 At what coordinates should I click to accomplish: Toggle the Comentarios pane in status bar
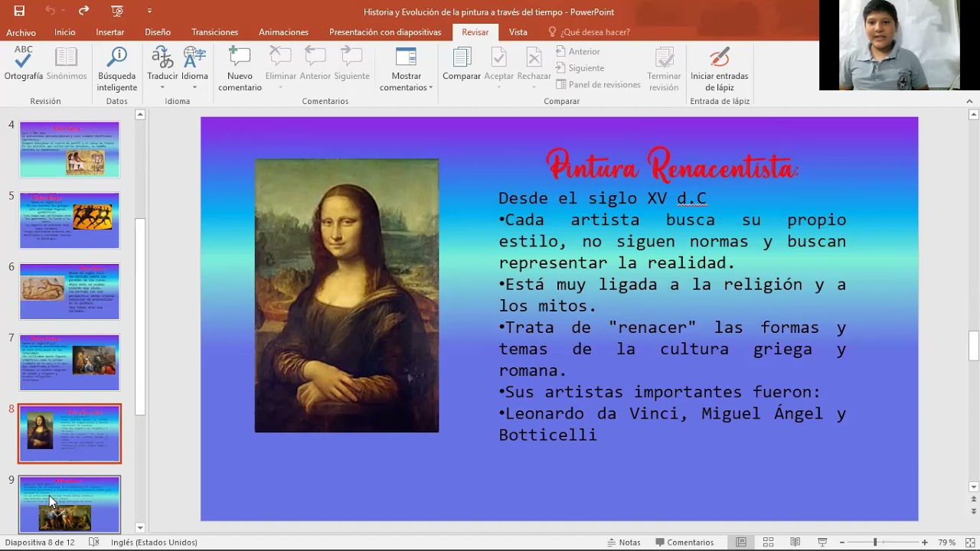coord(684,543)
